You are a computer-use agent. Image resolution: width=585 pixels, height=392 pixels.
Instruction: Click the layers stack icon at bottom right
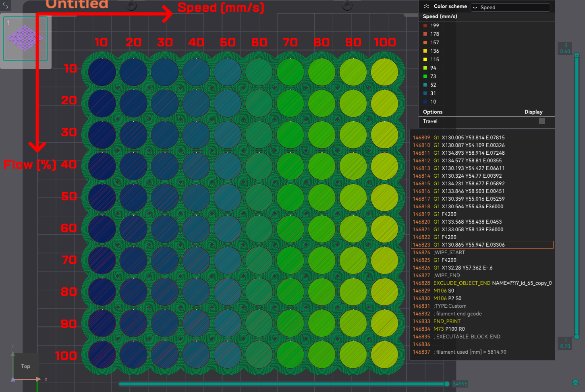[x=575, y=382]
